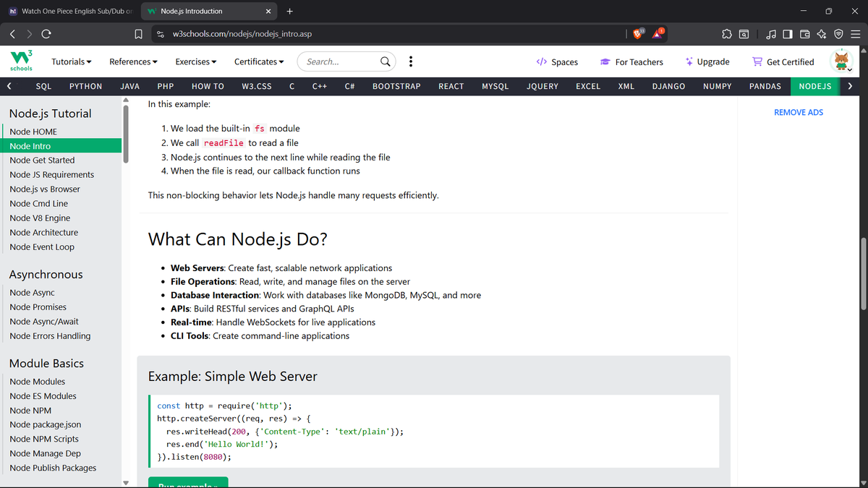The image size is (868, 488).
Task: Select Node Intro highlighted sidebar item
Action: (x=62, y=146)
